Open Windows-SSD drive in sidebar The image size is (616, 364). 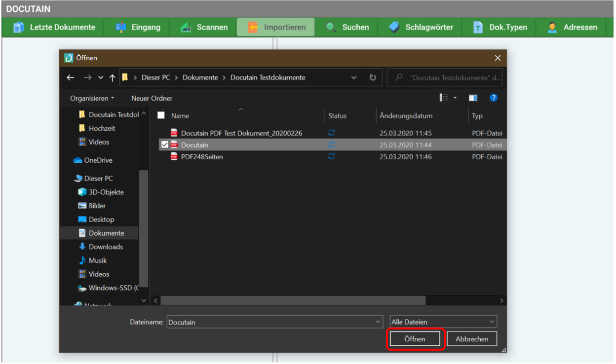click(x=109, y=288)
